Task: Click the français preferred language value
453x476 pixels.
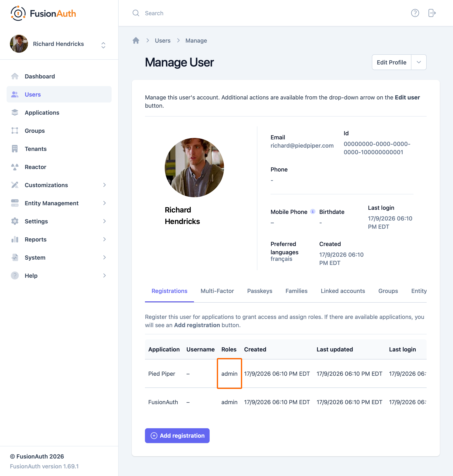Action: tap(281, 259)
